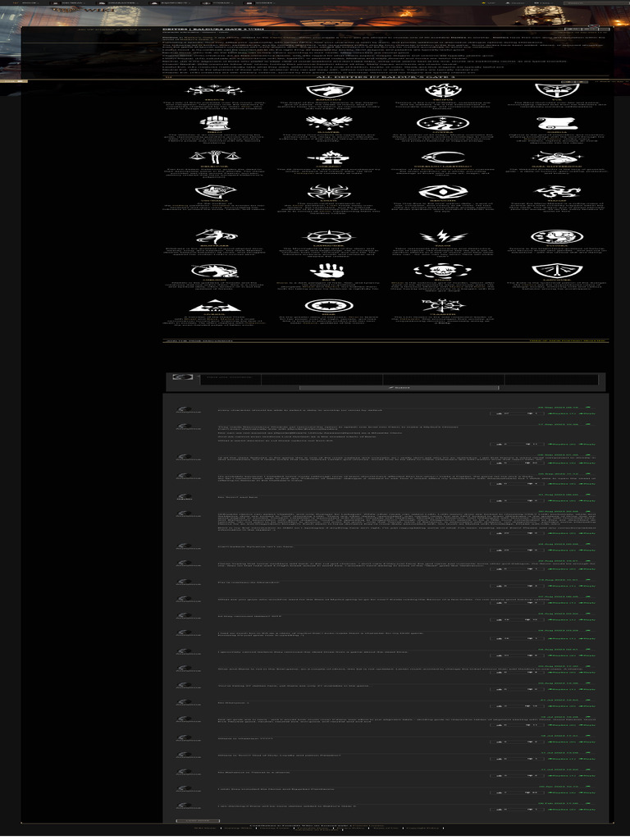Submit the comment form
This screenshot has height=840, width=630.
click(399, 387)
